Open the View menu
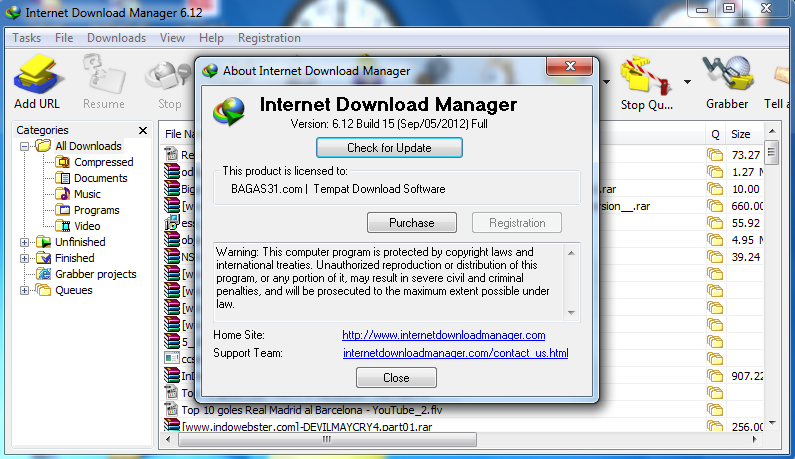This screenshot has height=459, width=795. tap(172, 38)
